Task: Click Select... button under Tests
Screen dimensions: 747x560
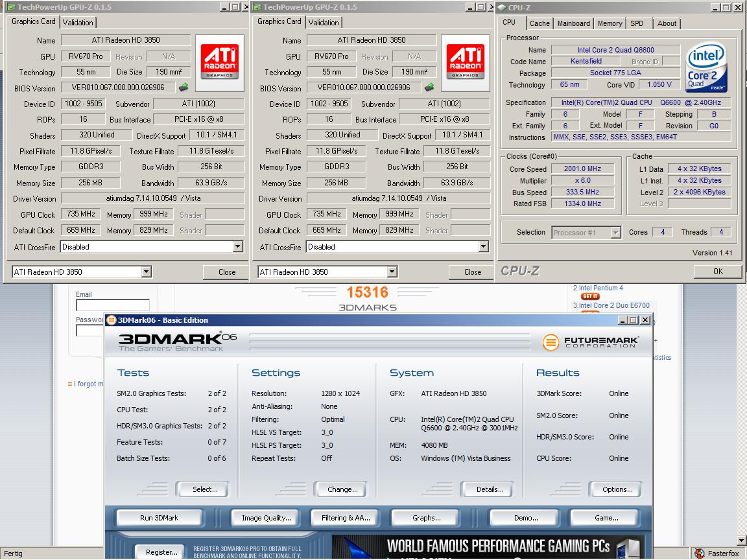Action: pyautogui.click(x=205, y=489)
